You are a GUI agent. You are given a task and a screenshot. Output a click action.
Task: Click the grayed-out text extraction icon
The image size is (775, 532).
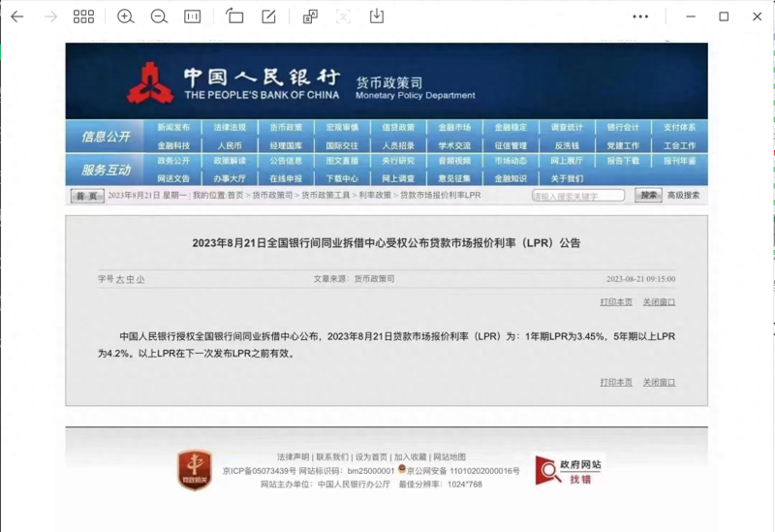click(x=344, y=16)
